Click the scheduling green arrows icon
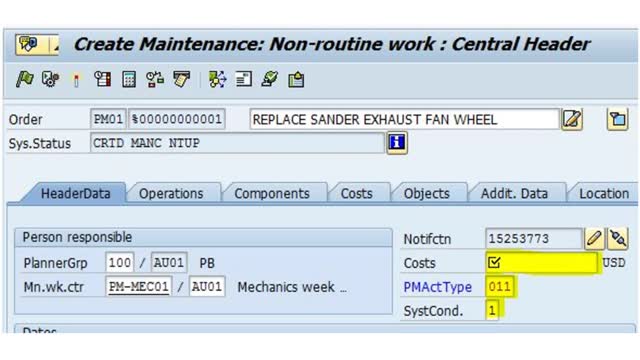This screenshot has width=640, height=360. coord(218,79)
